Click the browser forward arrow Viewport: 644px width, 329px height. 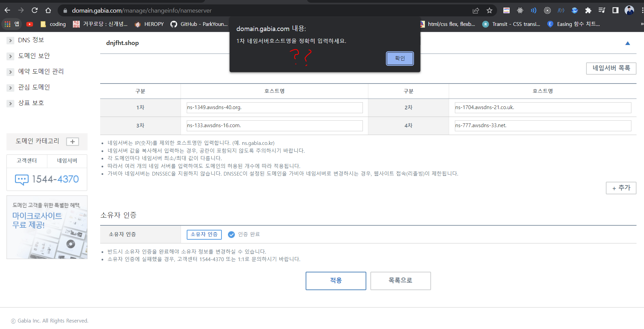21,11
